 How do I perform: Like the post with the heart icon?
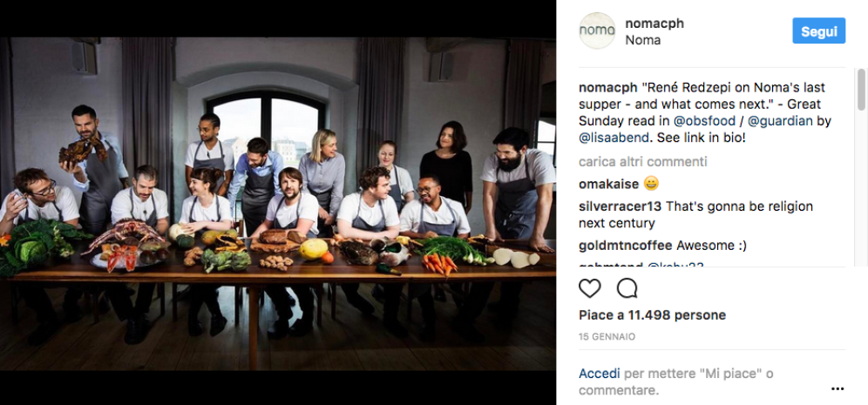[x=589, y=288]
